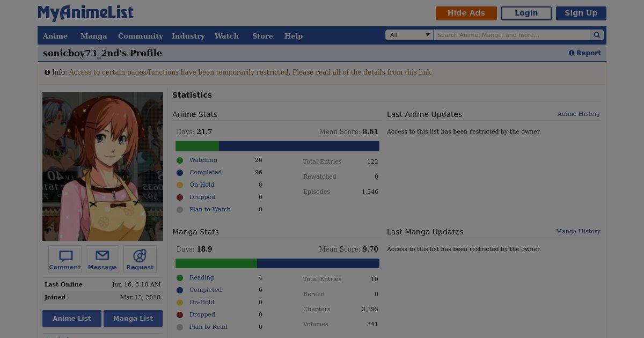Click the profile avatar picture

pyautogui.click(x=103, y=166)
